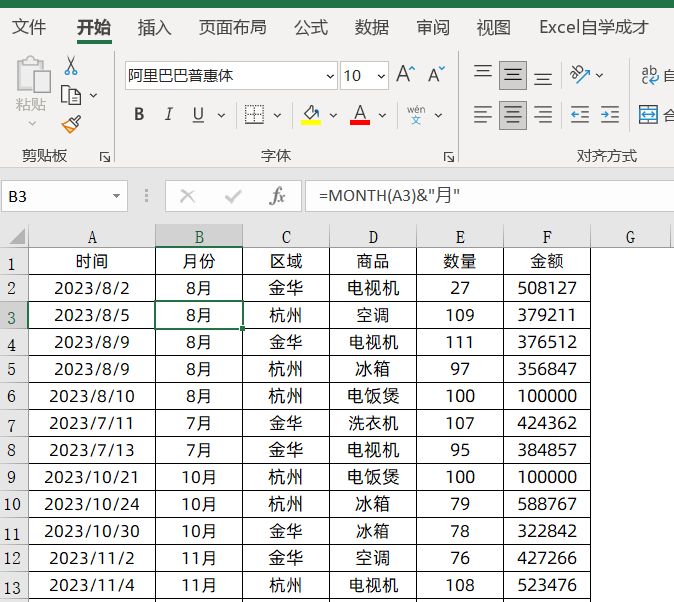Toggle center horizontal alignment

tap(512, 115)
